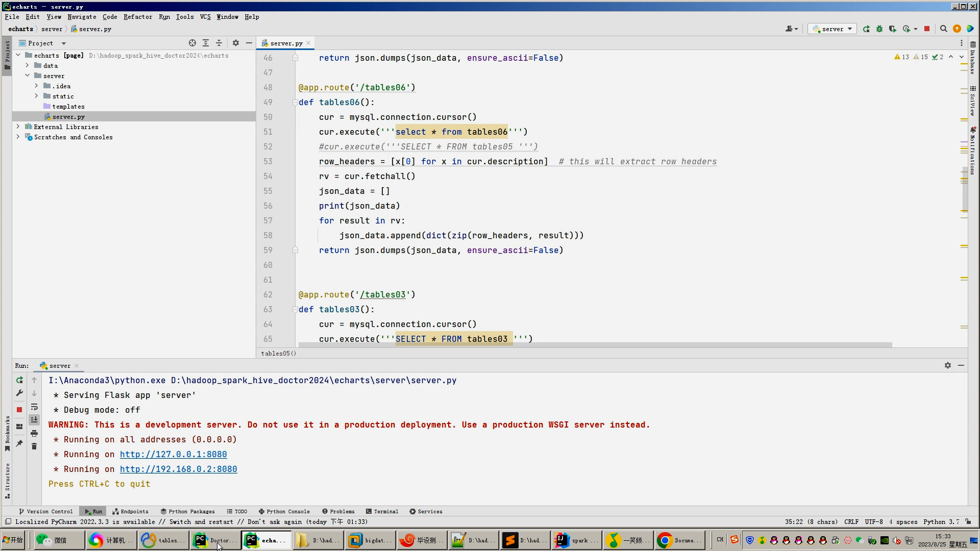Open editor tabs three-dot menu
Viewport: 980px width, 551px height.
click(962, 43)
